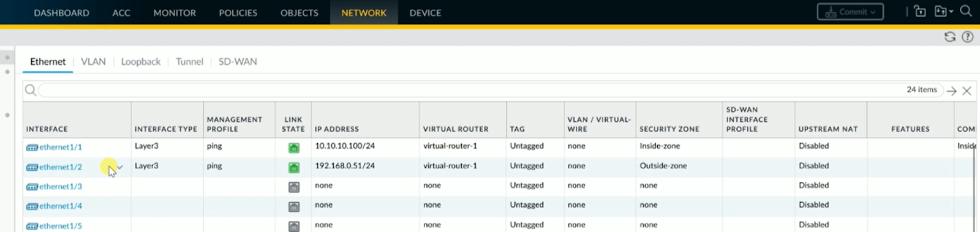This screenshot has width=980, height=232.
Task: Click the Layer3 type in ethernet1/1 row
Action: pos(146,146)
